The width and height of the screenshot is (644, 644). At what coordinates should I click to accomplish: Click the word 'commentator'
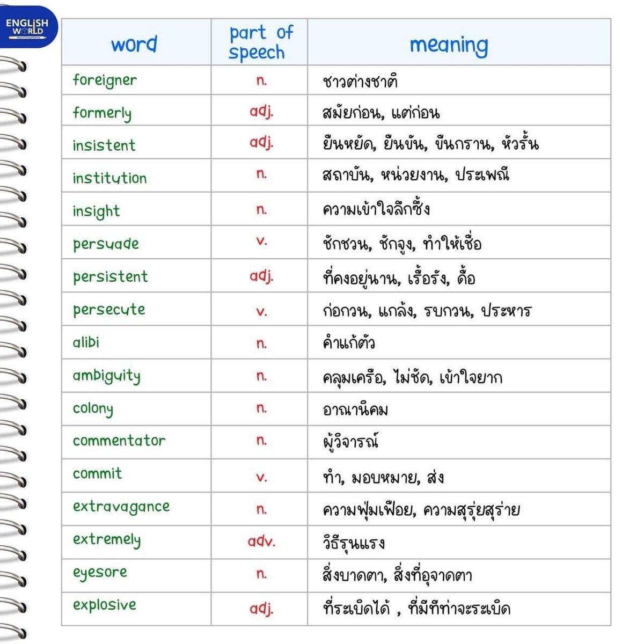(x=119, y=441)
